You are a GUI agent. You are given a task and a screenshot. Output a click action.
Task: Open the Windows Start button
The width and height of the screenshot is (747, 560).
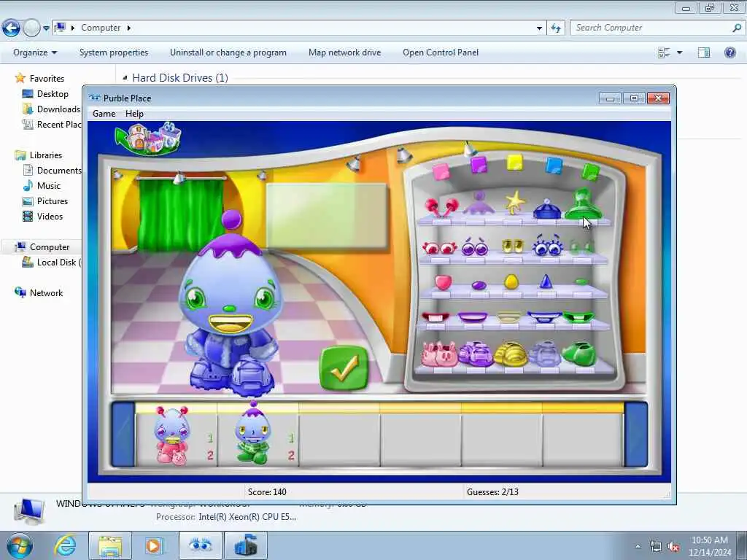click(x=20, y=545)
